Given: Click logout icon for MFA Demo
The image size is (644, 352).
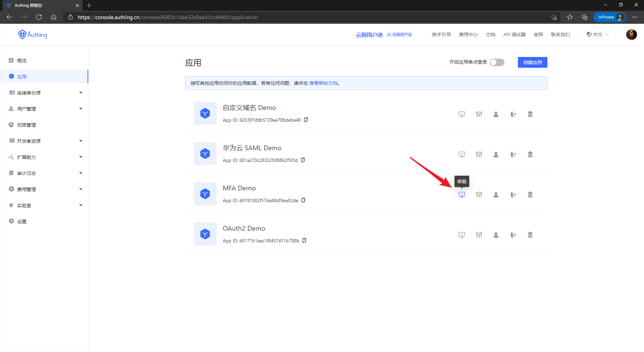Looking at the screenshot, I should (513, 195).
